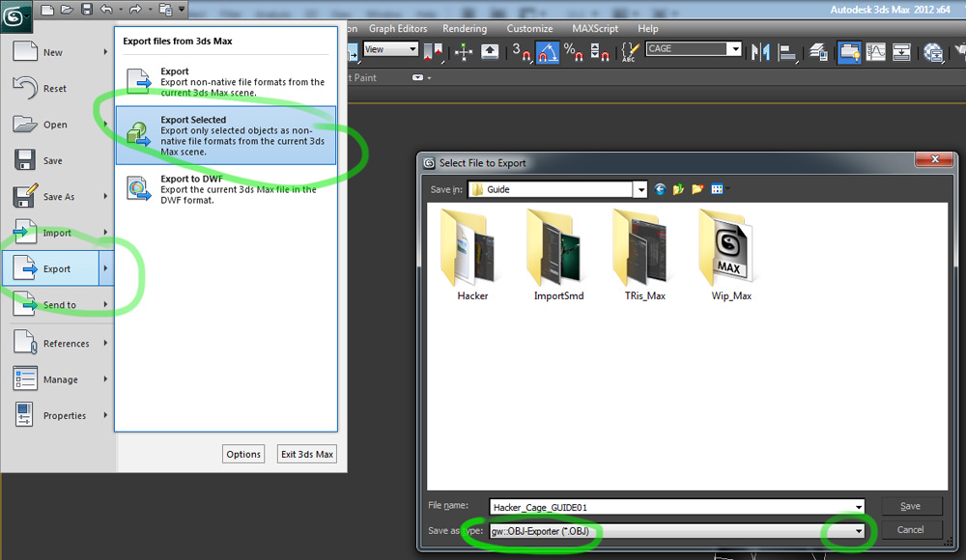
Task: Expand quick access toolbar customize arrow
Action: 182,9
